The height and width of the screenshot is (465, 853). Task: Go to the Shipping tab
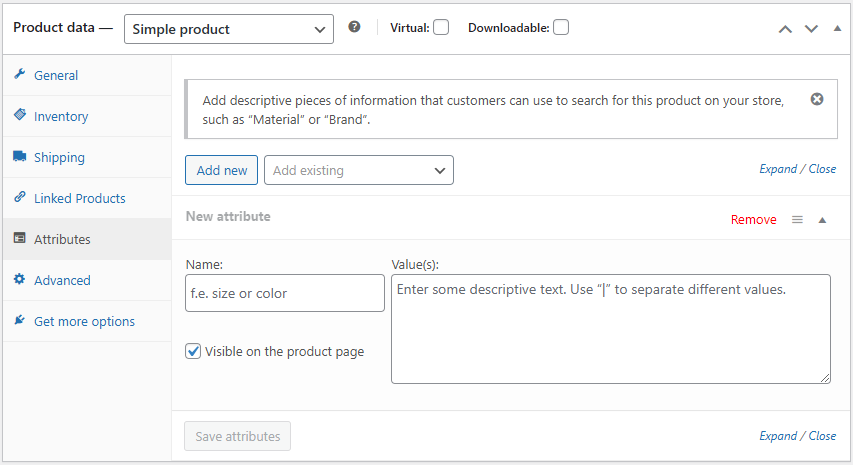[59, 158]
